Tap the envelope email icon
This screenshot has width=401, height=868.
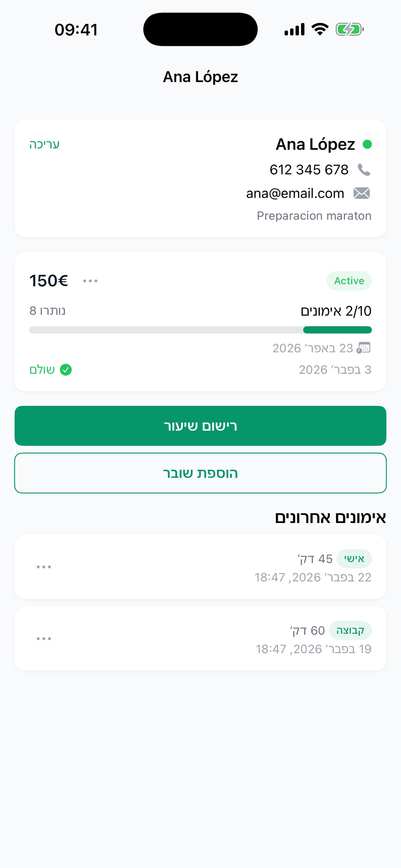tap(362, 193)
